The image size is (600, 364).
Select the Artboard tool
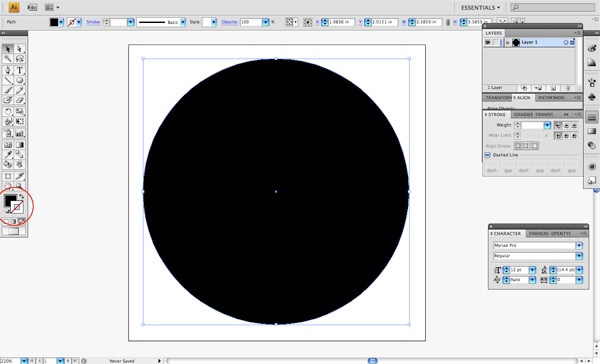8,176
